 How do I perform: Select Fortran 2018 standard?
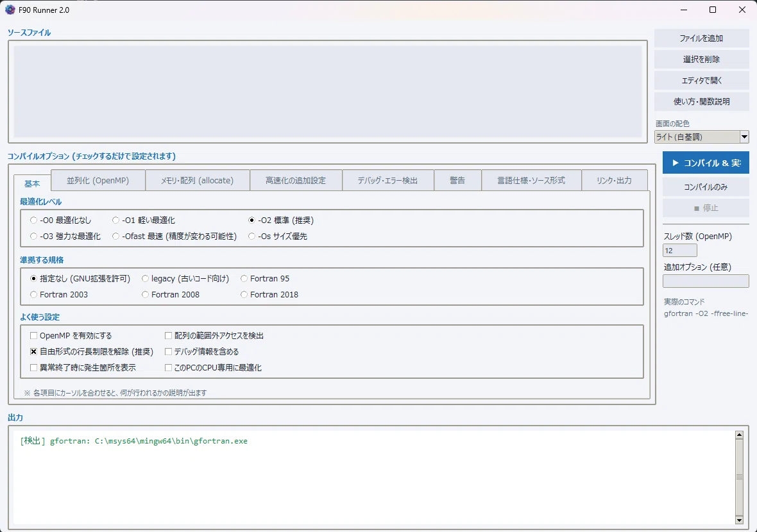pyautogui.click(x=269, y=295)
